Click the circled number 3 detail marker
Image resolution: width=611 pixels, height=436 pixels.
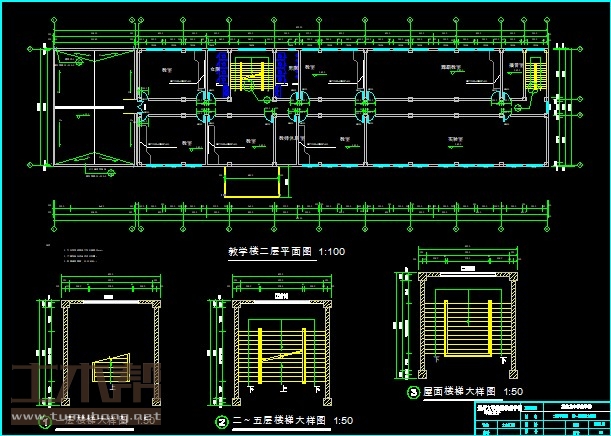413,393
